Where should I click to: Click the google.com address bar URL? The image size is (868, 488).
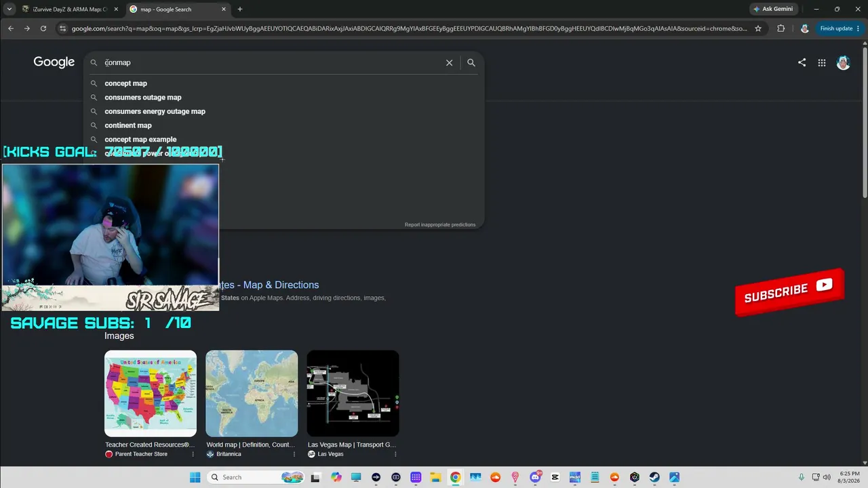pyautogui.click(x=409, y=28)
